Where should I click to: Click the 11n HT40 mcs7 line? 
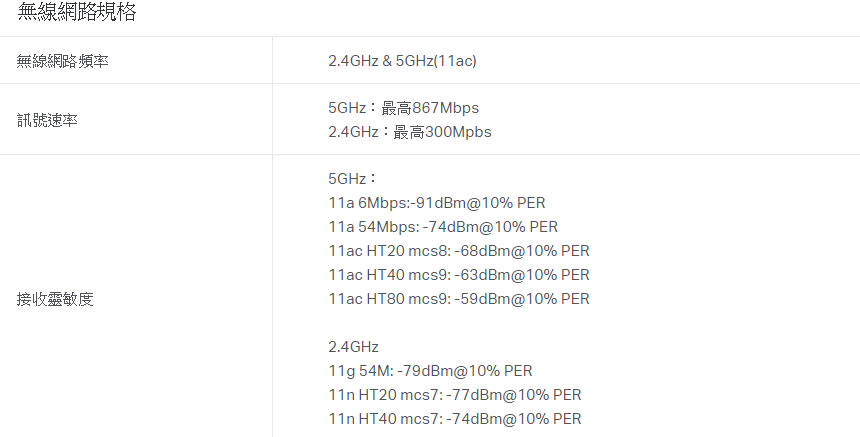[455, 419]
